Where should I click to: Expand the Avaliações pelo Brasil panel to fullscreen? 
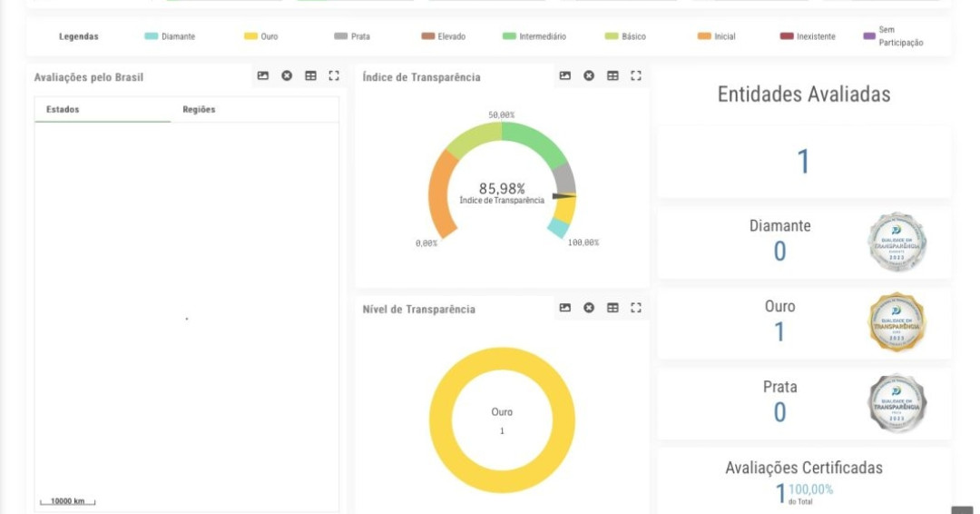tap(334, 76)
